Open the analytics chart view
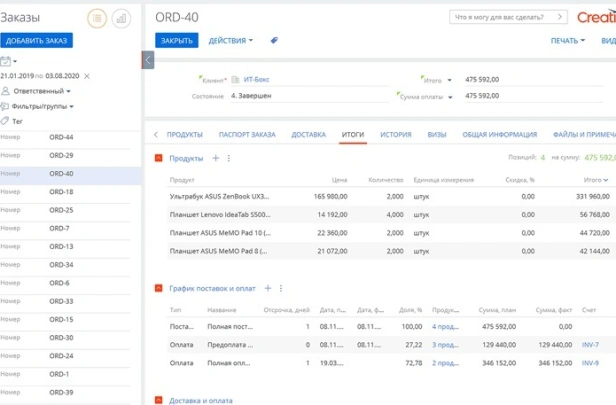616x405 pixels. click(x=122, y=17)
